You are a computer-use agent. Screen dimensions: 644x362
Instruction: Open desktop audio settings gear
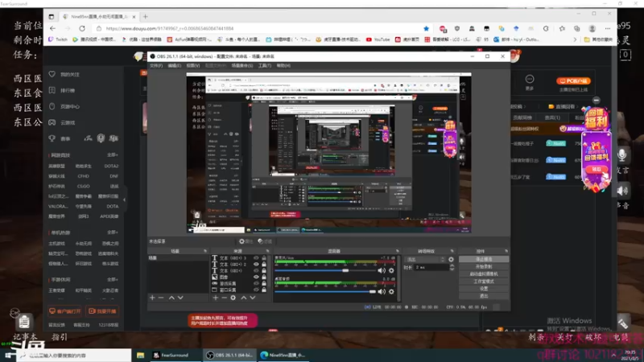pos(391,291)
